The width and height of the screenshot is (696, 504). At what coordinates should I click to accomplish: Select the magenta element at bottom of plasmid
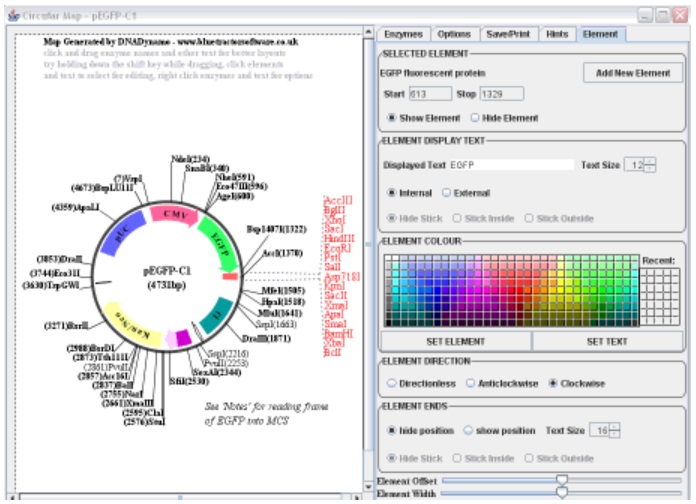[x=183, y=338]
